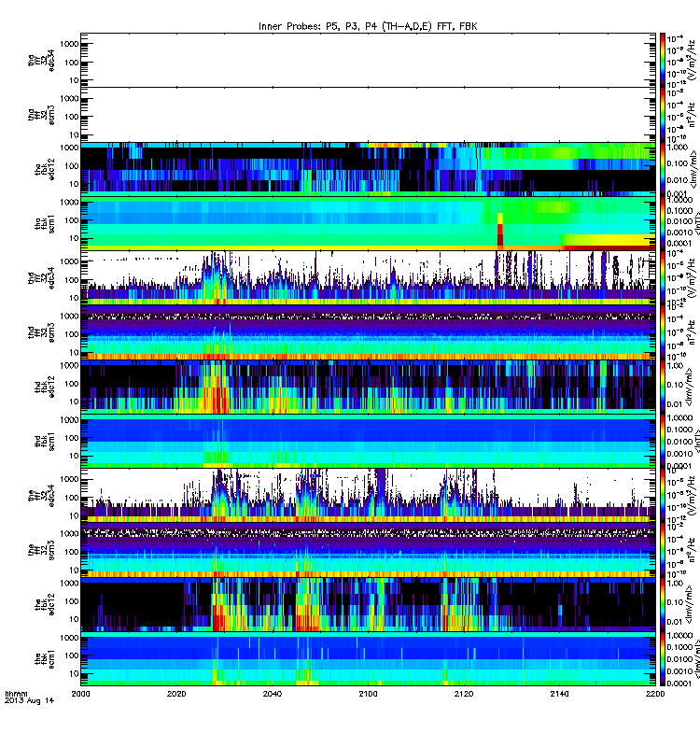Click the color bar beside tha fff edc34 panel
Image resolution: width=700 pixels, height=747 pixels.
pos(663,61)
